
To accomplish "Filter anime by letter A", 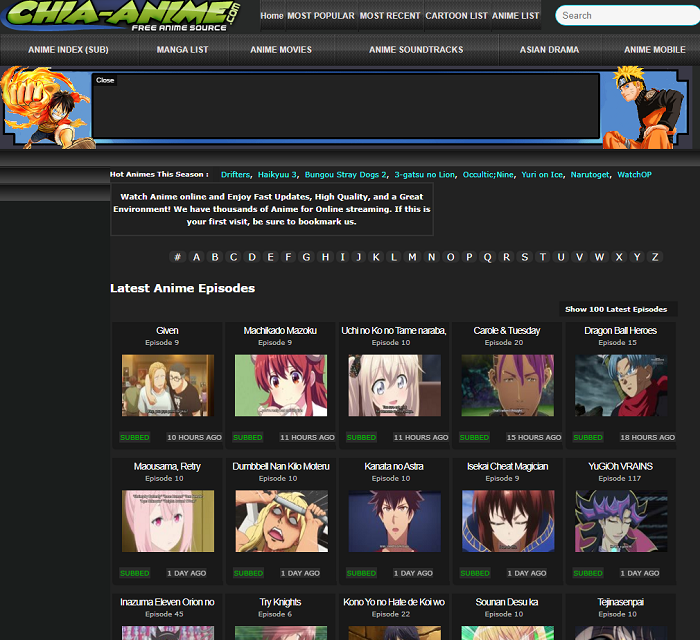I will (x=196, y=257).
